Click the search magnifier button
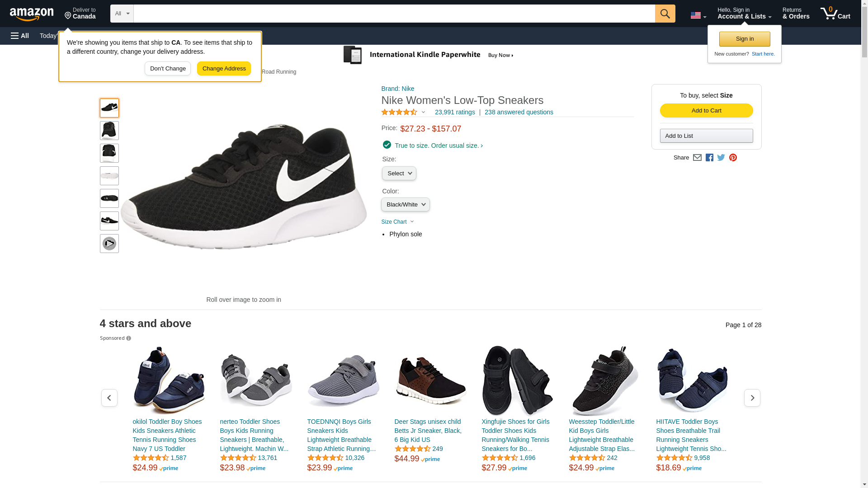 point(665,14)
